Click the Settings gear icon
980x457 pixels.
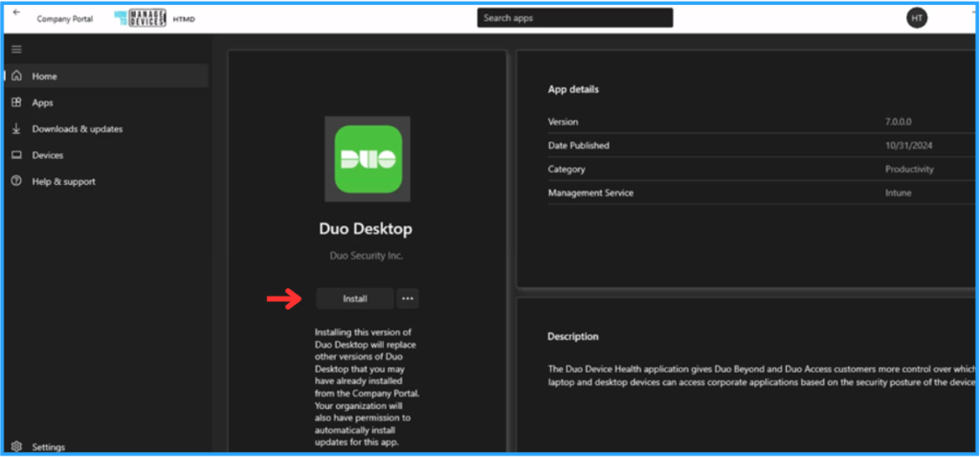pyautogui.click(x=17, y=446)
